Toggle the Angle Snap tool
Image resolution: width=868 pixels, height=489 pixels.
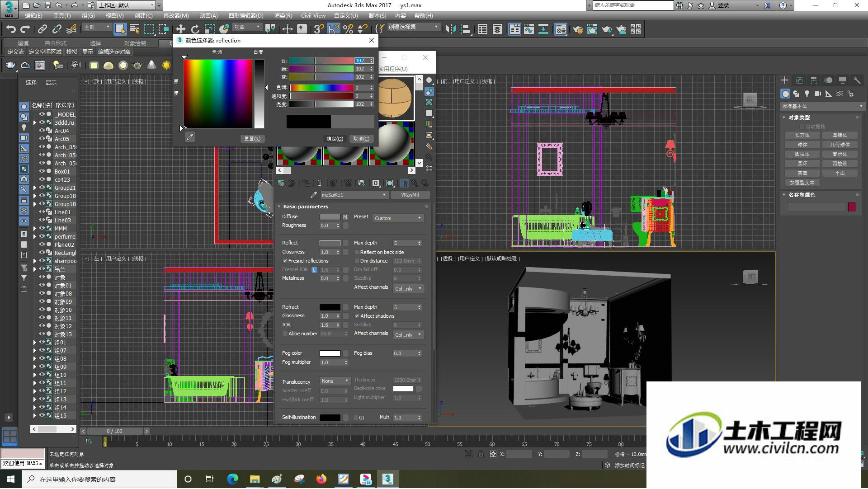click(x=334, y=29)
